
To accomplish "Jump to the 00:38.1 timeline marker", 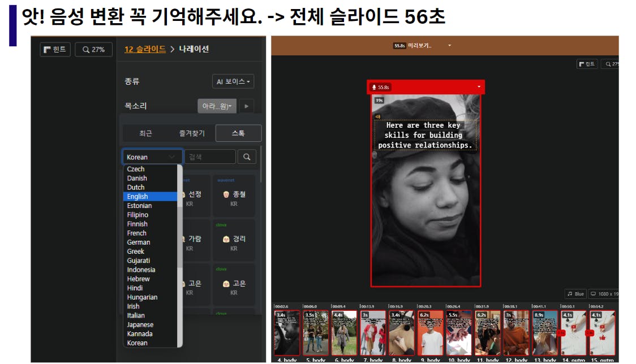I will coord(510,306).
